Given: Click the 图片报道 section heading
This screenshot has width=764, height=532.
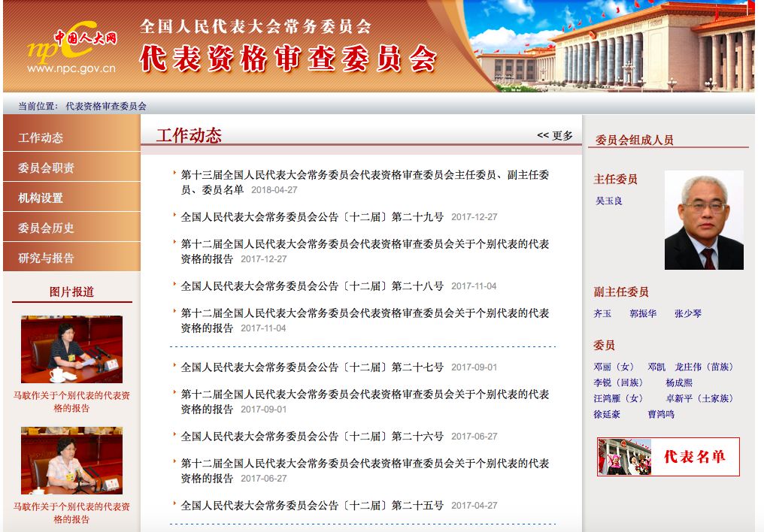Looking at the screenshot, I should [71, 292].
